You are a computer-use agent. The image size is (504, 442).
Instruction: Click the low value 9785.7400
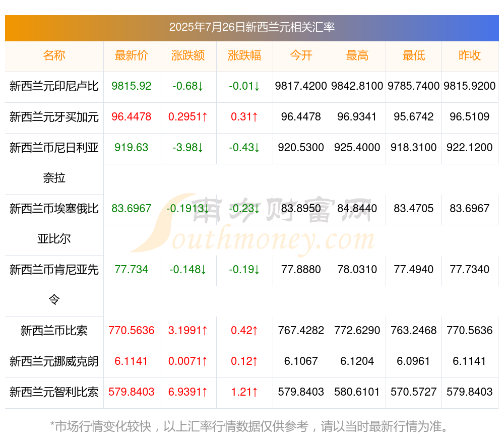pos(414,86)
